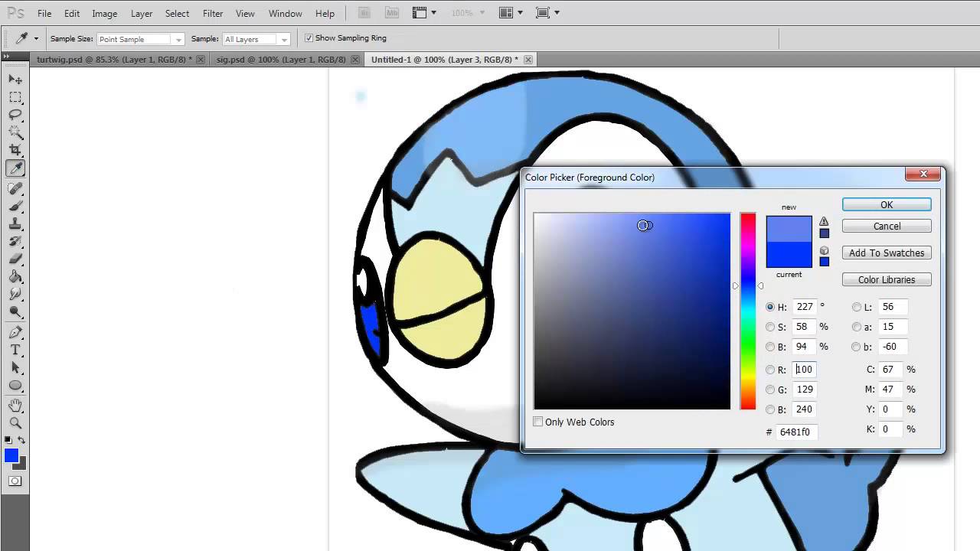Uncheck Show Sampling Ring

click(x=309, y=38)
